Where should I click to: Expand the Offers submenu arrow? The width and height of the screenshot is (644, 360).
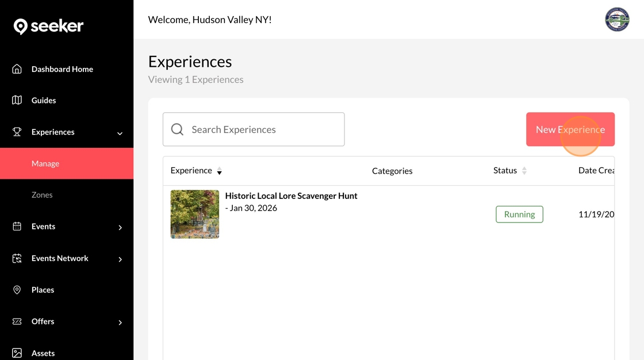[x=120, y=323]
